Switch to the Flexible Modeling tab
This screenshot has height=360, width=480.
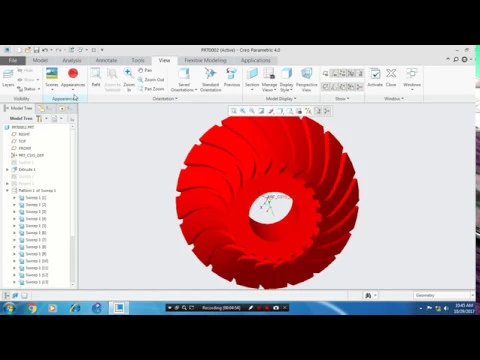click(205, 60)
